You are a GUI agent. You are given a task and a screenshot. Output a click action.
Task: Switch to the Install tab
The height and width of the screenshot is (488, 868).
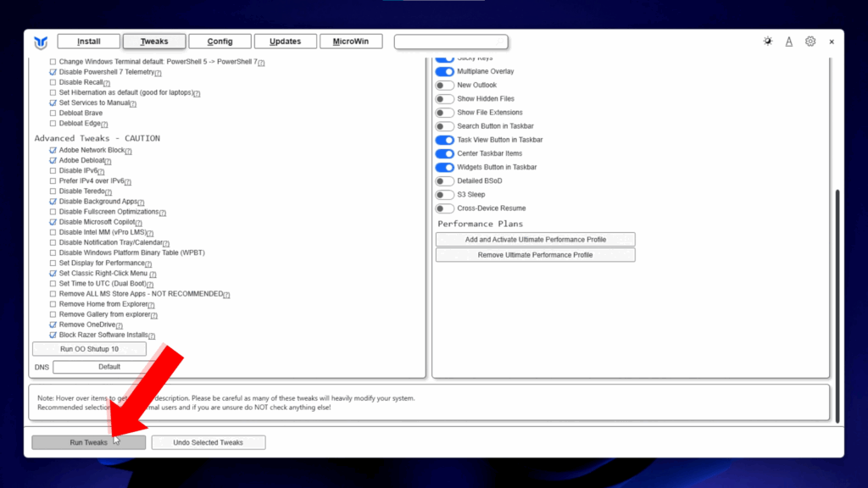click(x=89, y=42)
